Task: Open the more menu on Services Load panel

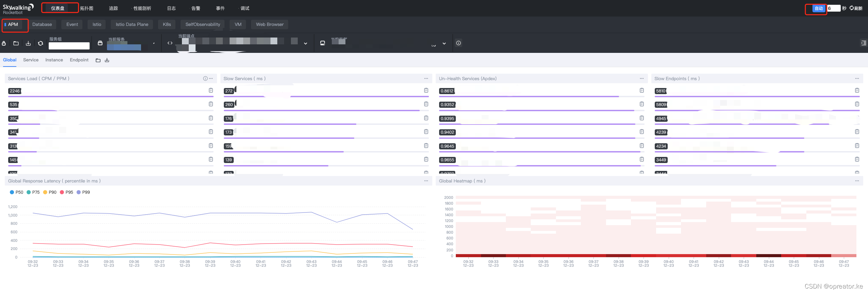Action: [211, 78]
